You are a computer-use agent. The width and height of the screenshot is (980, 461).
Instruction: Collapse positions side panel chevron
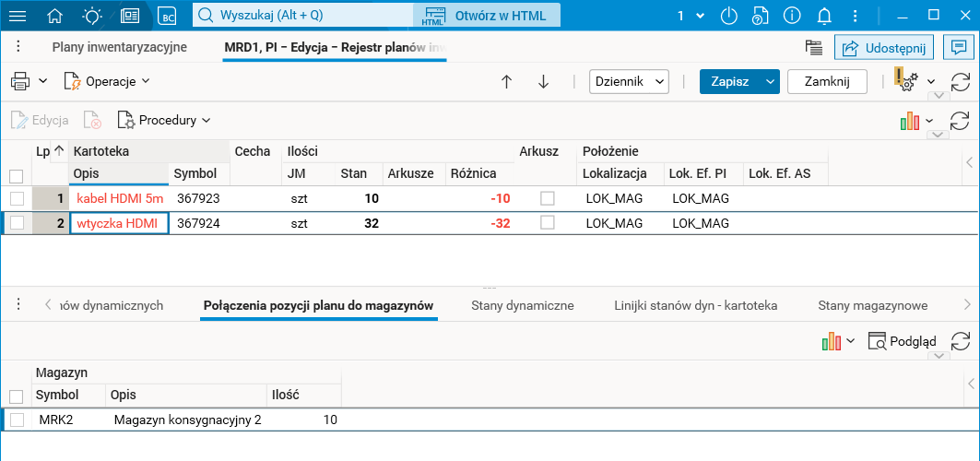pos(969,162)
